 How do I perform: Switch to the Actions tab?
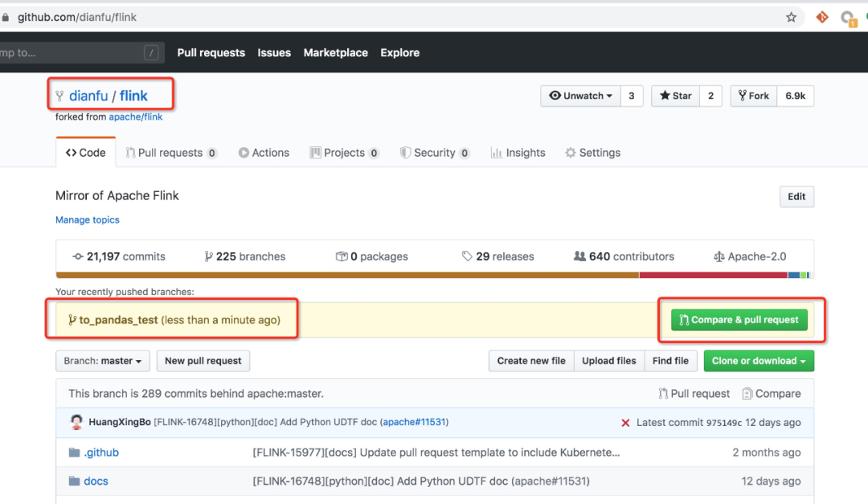pos(264,153)
